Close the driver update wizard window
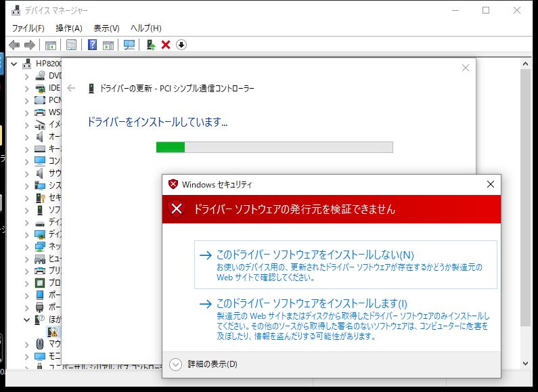Viewport: 538px width, 392px height. [466, 68]
